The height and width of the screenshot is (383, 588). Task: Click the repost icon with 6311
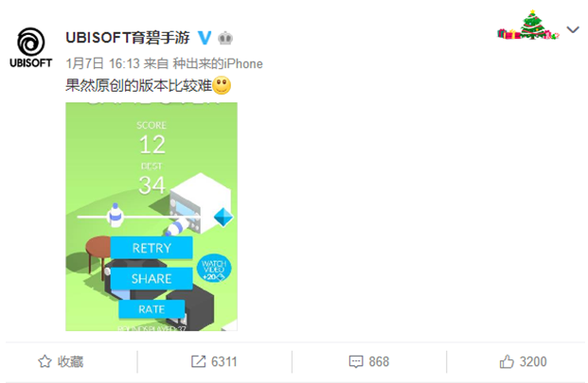[214, 361]
